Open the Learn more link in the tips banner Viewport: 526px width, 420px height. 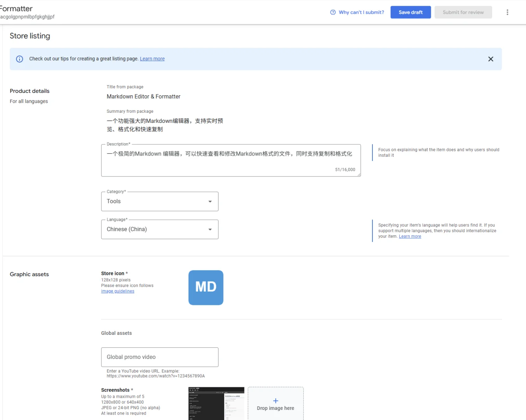coord(152,58)
